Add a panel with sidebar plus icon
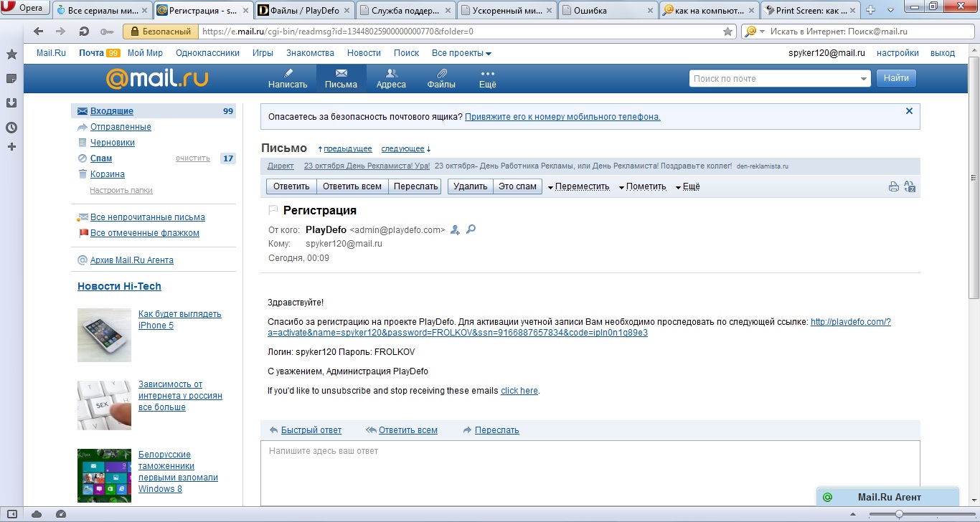Screen dimensions: 980x522 (x=11, y=146)
